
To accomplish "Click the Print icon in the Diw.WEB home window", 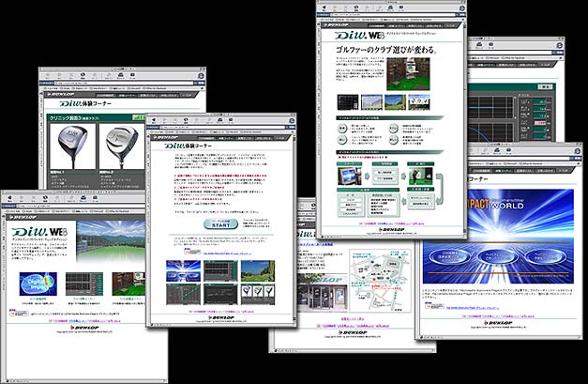I will (83, 198).
